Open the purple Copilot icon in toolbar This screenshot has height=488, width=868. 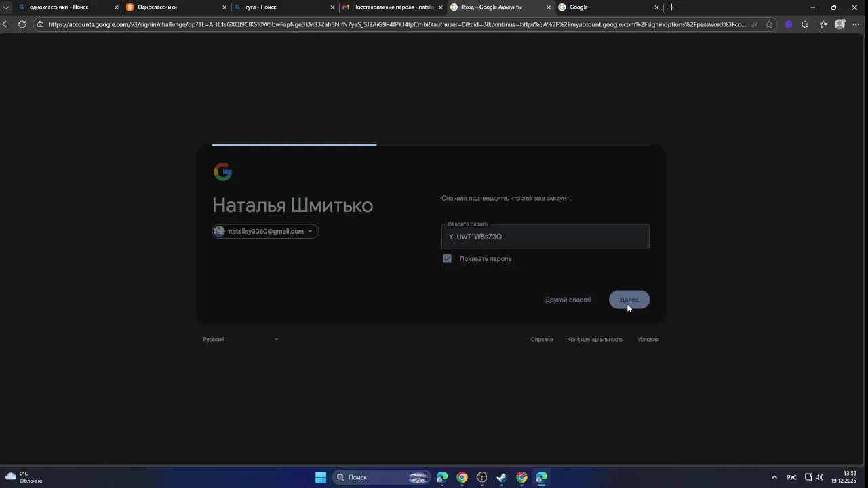(788, 24)
